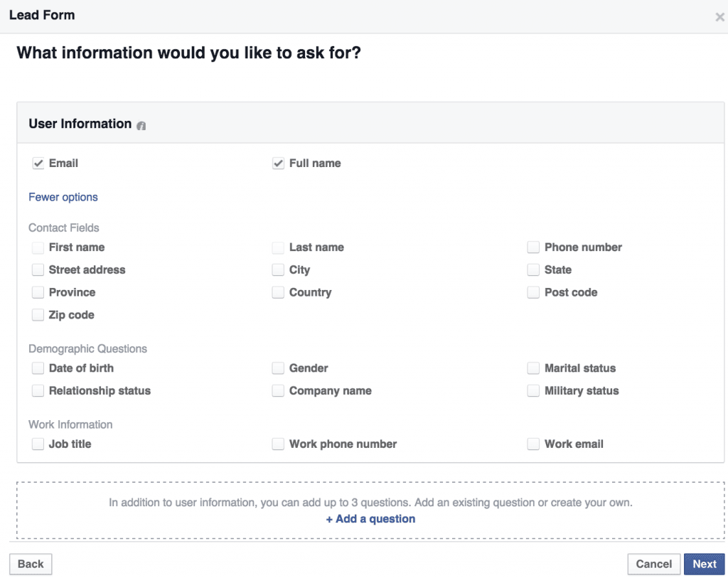This screenshot has width=728, height=578.
Task: Select the City checkbox
Action: (278, 270)
